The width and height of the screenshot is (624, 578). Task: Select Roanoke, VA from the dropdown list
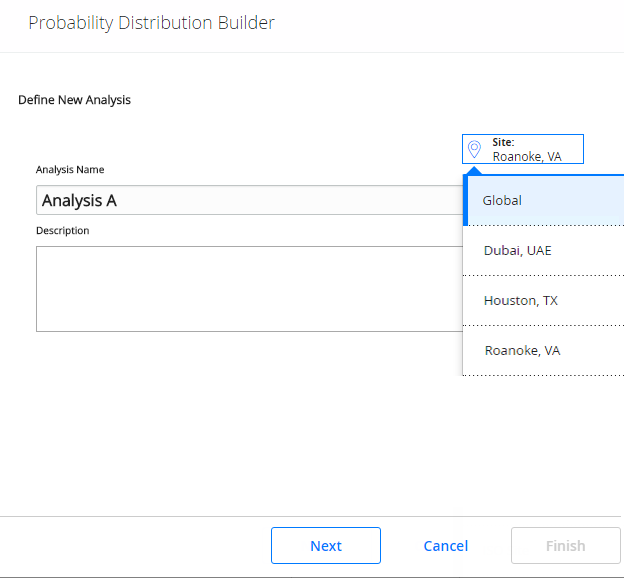coord(544,351)
